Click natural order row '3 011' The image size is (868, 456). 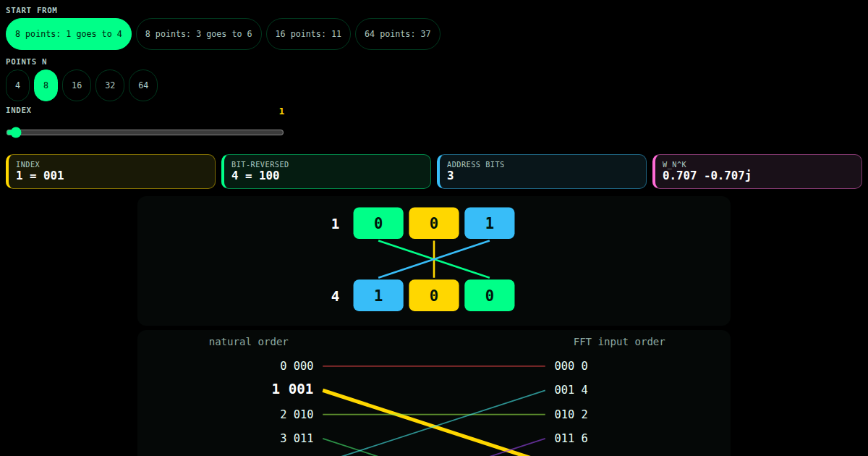tap(297, 439)
